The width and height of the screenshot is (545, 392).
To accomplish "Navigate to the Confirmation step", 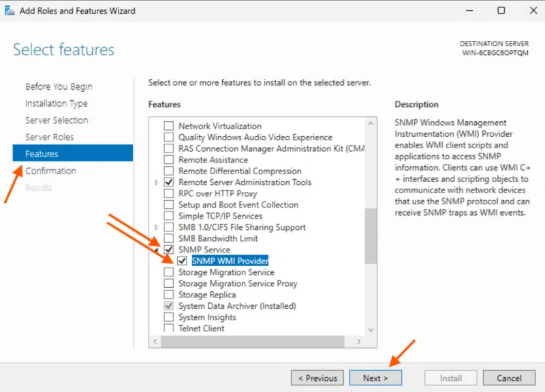I will [x=58, y=171].
